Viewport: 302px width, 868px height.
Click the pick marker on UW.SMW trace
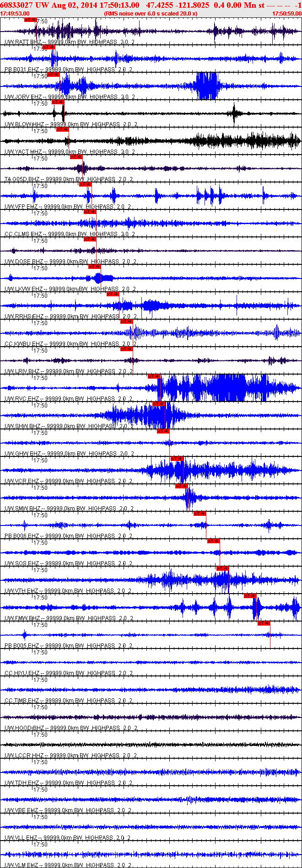(181, 486)
